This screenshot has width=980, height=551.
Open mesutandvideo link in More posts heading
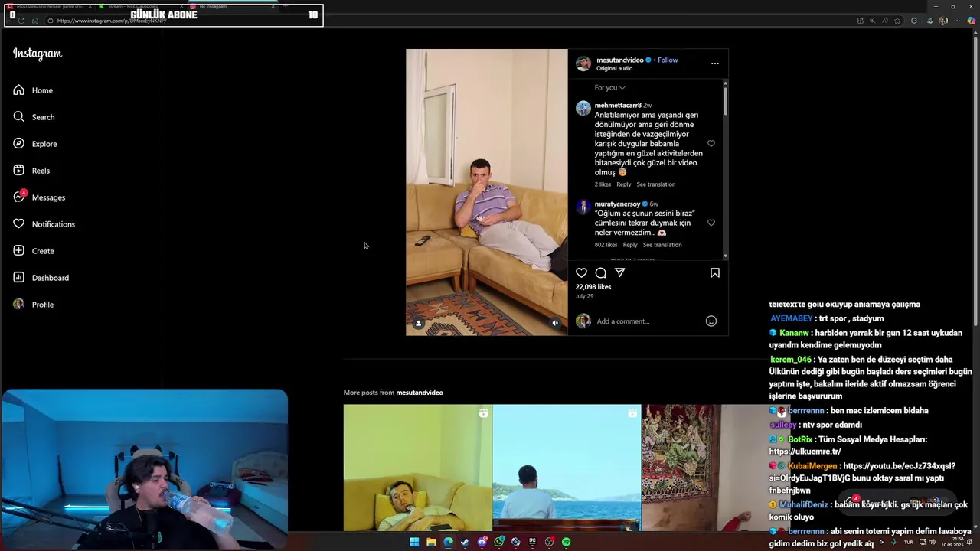420,393
